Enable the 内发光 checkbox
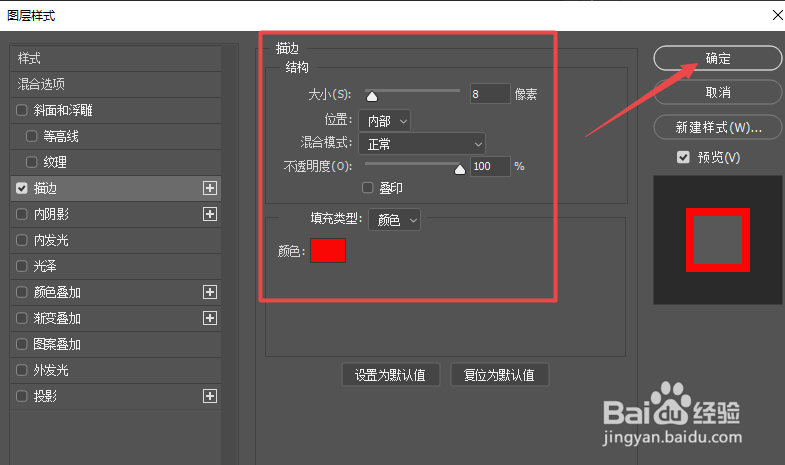 tap(22, 240)
